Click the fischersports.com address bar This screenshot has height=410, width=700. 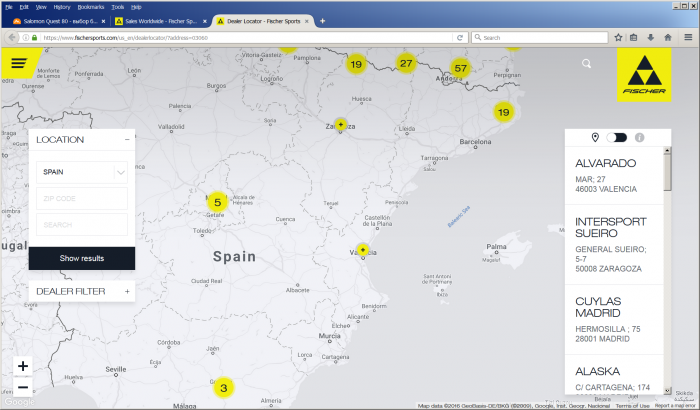246,38
